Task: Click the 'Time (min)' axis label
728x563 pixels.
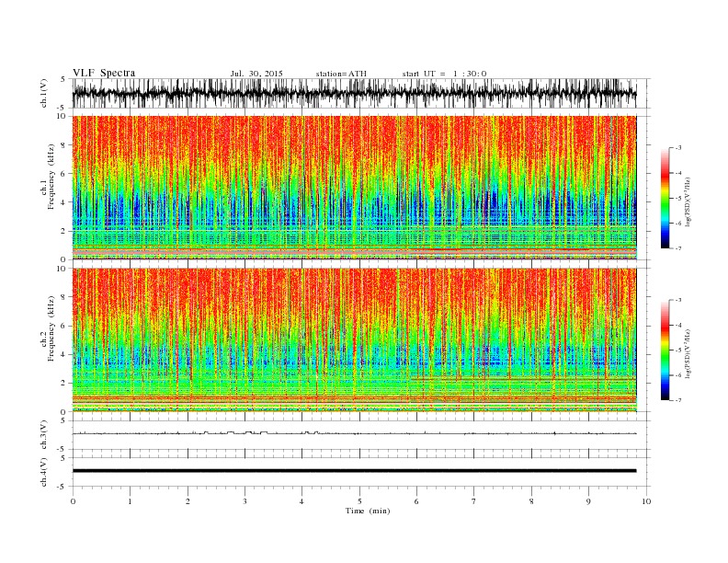Action: click(368, 511)
